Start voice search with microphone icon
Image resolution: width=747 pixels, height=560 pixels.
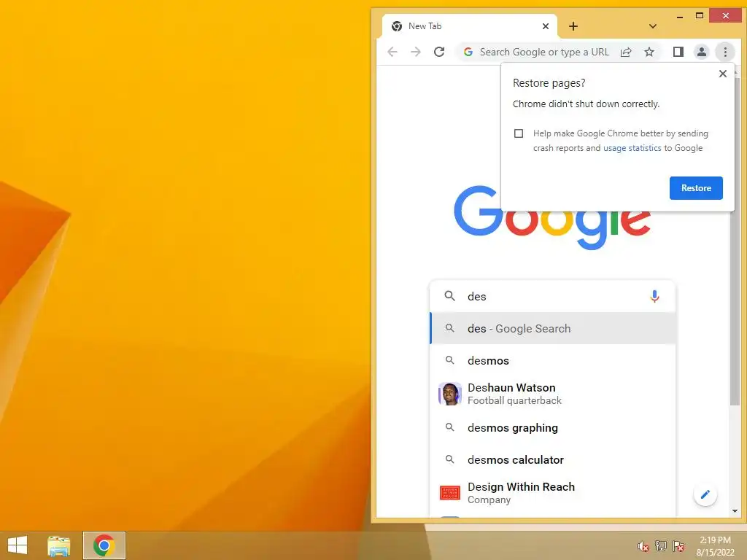point(654,296)
